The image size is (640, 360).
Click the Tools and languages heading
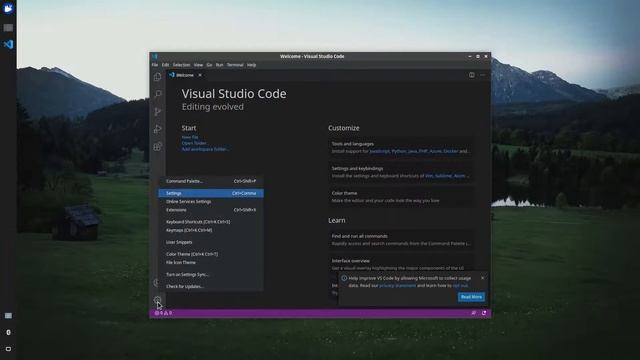[353, 144]
